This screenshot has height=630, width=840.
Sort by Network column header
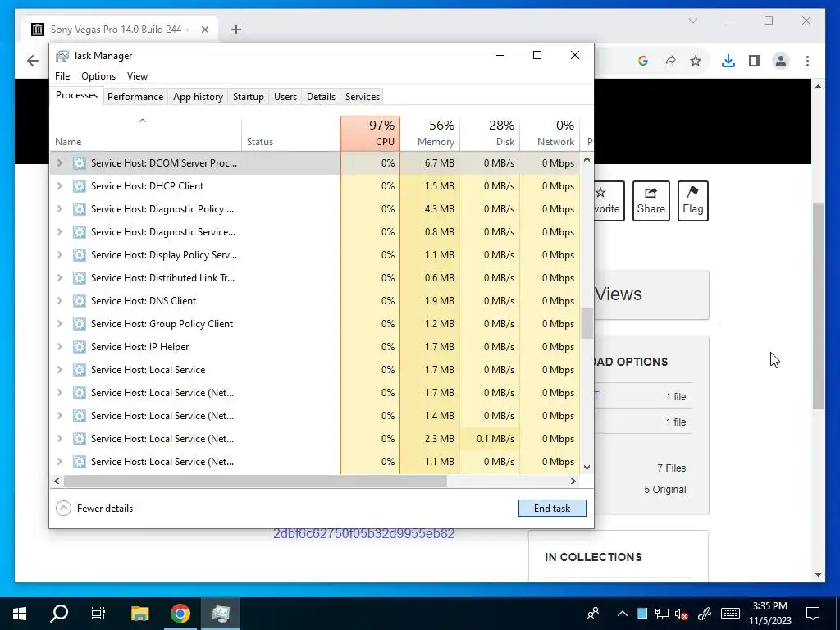point(550,133)
